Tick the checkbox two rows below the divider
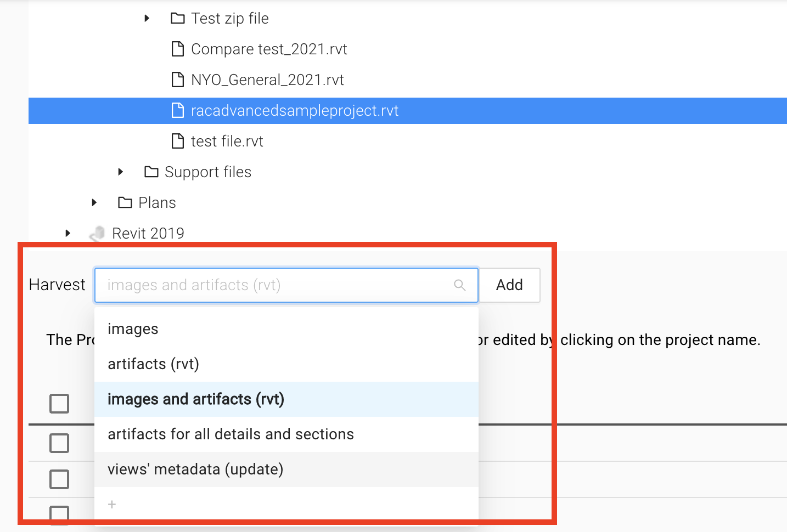Screen dimensions: 787x532 point(59,479)
